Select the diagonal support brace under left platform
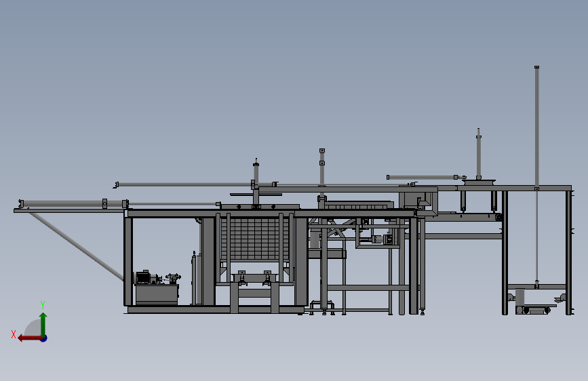Image resolution: width=588 pixels, height=381 pixels. 77,246
